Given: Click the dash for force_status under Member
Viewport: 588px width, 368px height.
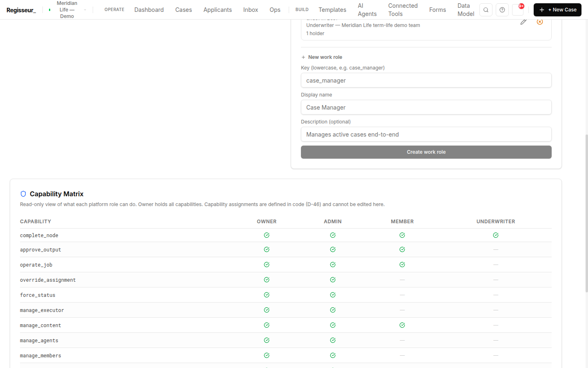Looking at the screenshot, I should [402, 295].
